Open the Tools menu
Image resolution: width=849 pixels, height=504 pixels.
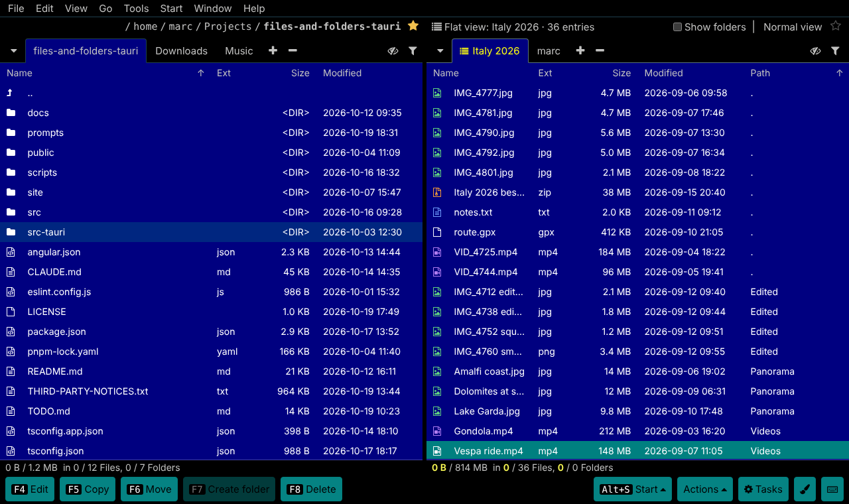[x=137, y=9]
